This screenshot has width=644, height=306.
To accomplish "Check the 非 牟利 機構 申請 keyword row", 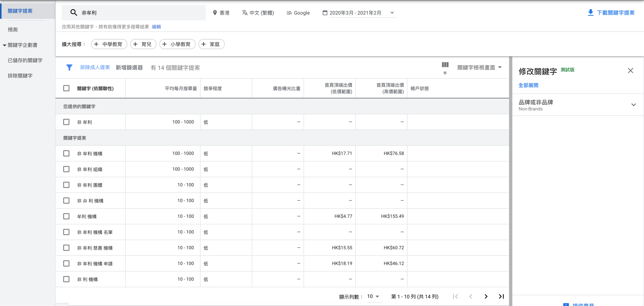I will [x=66, y=263].
